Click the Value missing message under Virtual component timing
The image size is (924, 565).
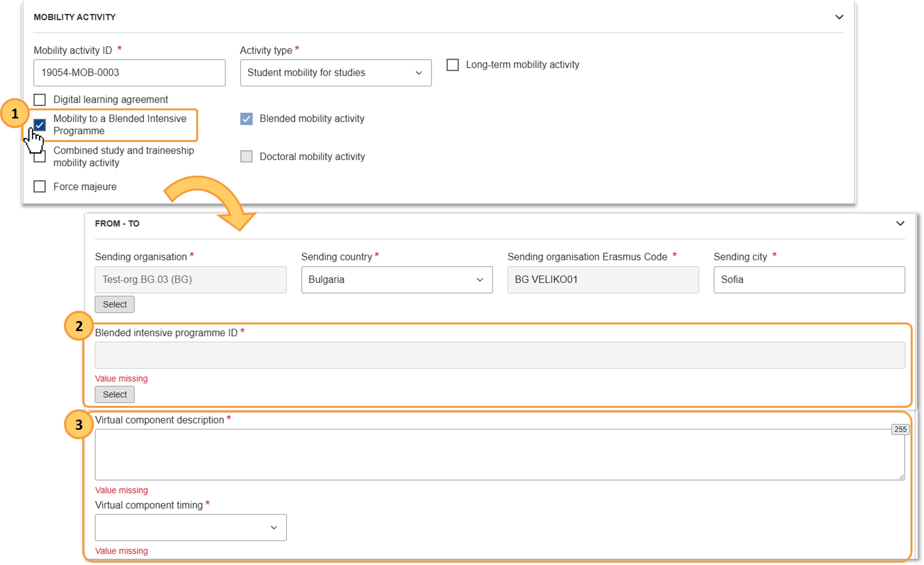click(x=121, y=551)
